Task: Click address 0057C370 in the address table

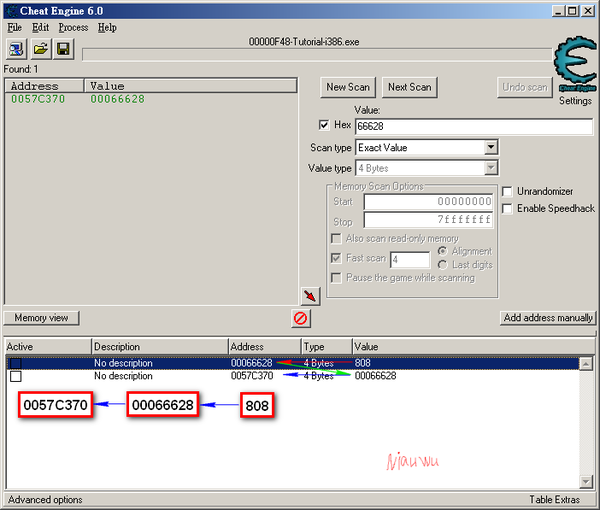Action: point(252,376)
